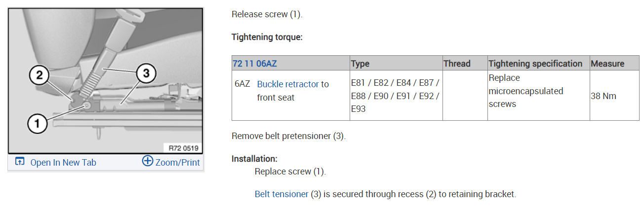Click callout circle number 1 in diagram
644x209 pixels.
37,124
